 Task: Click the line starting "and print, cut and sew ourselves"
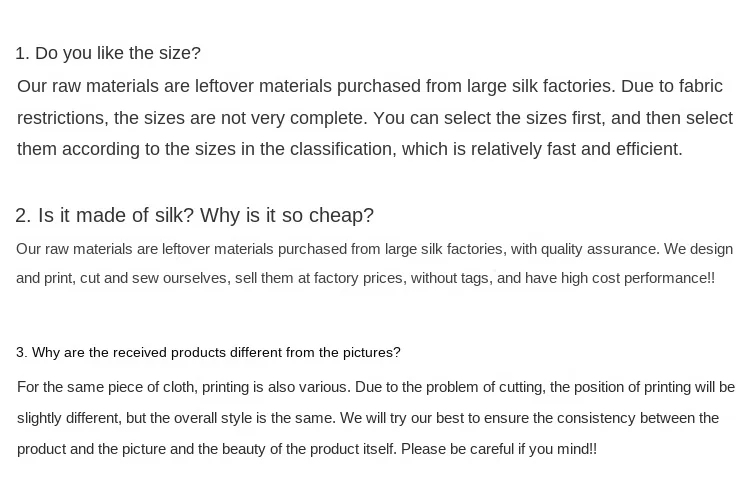coord(365,278)
